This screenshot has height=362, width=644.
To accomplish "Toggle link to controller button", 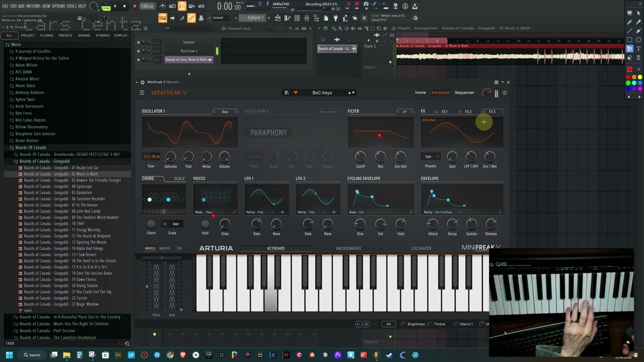I will tap(191, 18).
